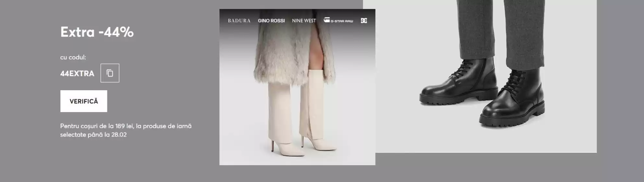Click the NINE WEST brand logo

point(304,21)
